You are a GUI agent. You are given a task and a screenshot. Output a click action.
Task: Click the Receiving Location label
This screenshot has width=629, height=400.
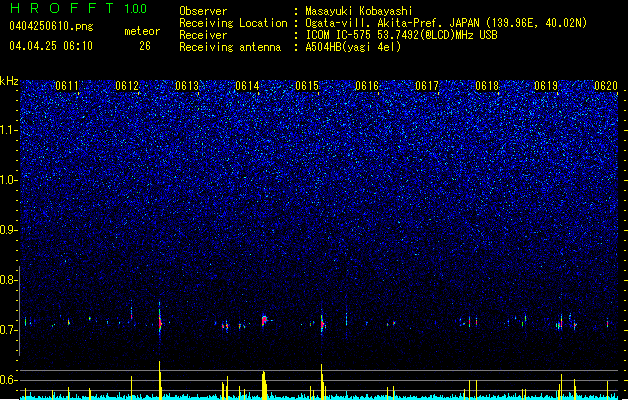click(x=233, y=23)
